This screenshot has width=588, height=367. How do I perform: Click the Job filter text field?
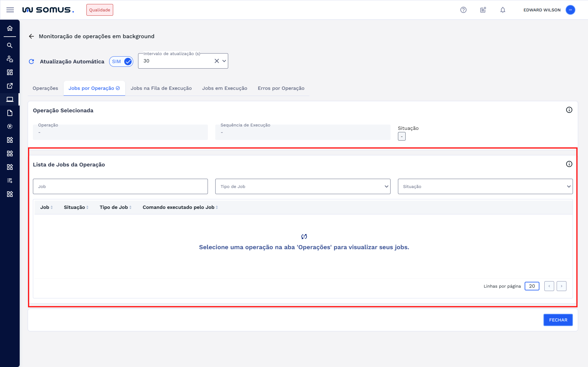[x=120, y=186]
